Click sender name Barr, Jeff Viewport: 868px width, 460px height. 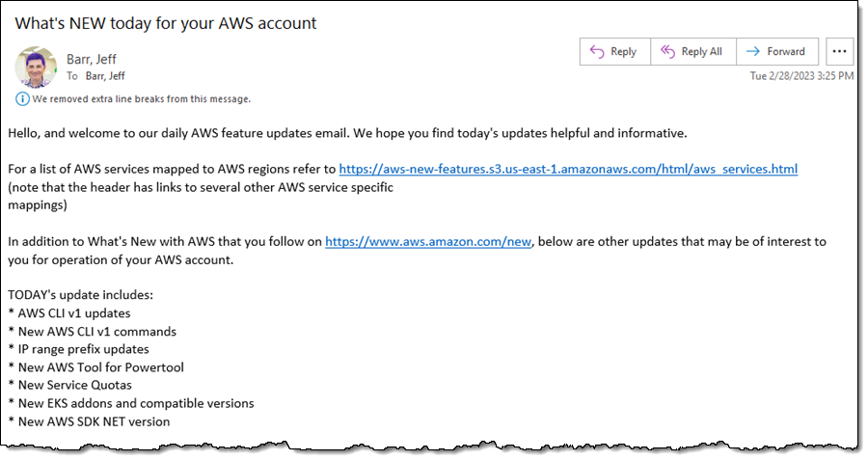[x=92, y=59]
